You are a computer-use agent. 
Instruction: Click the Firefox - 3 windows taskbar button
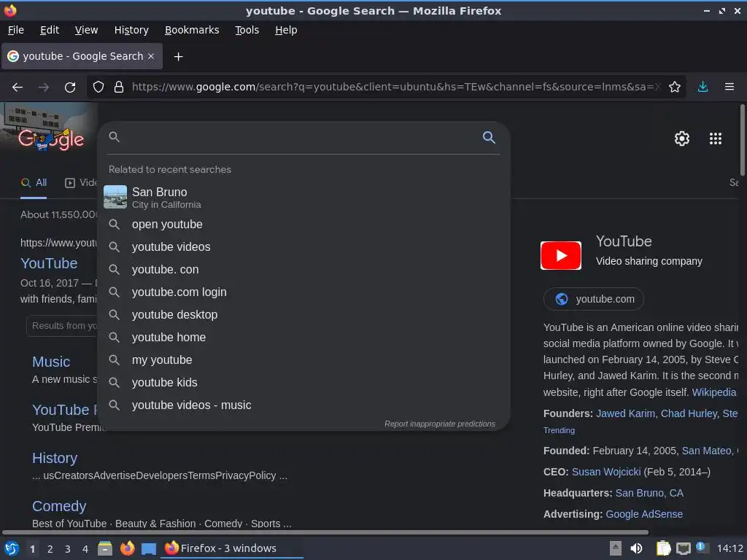click(233, 548)
